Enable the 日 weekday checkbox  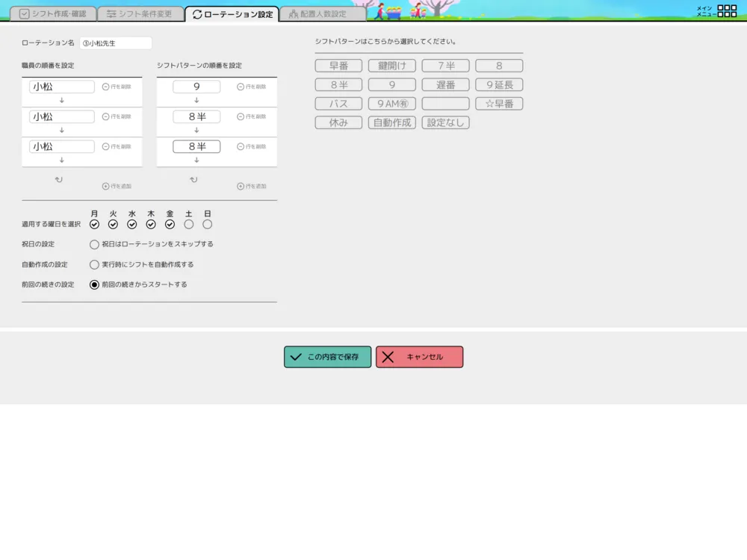(x=207, y=224)
